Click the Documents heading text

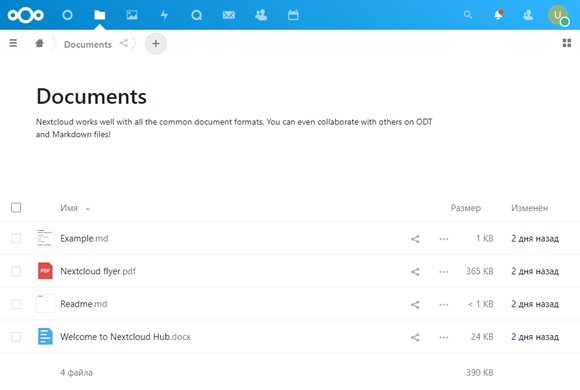pos(91,97)
